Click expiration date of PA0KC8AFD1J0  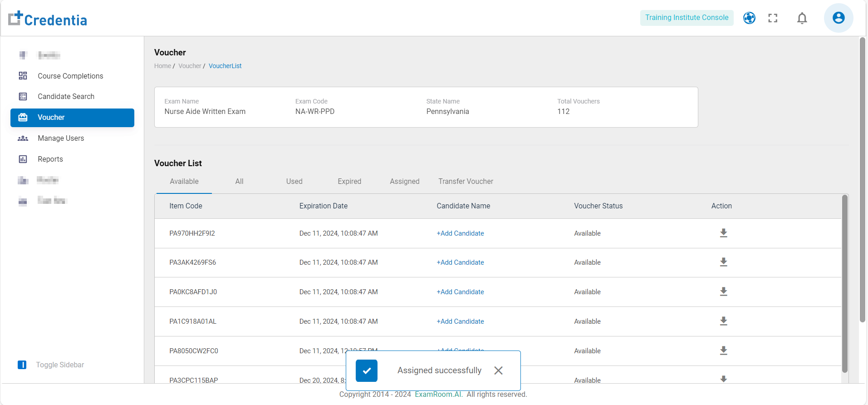click(338, 292)
